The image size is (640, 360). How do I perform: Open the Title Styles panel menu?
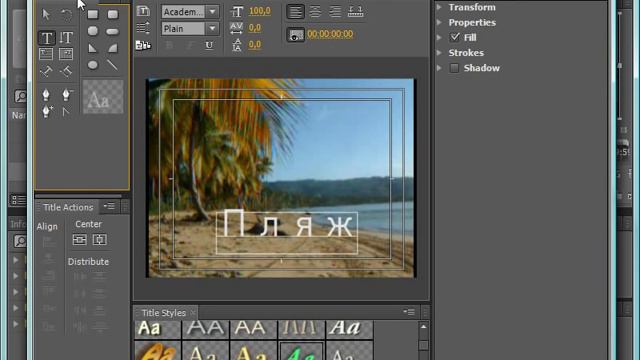pos(409,312)
